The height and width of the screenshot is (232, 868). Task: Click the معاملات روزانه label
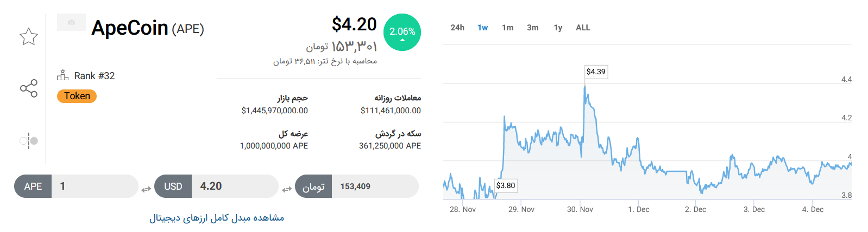(398, 98)
